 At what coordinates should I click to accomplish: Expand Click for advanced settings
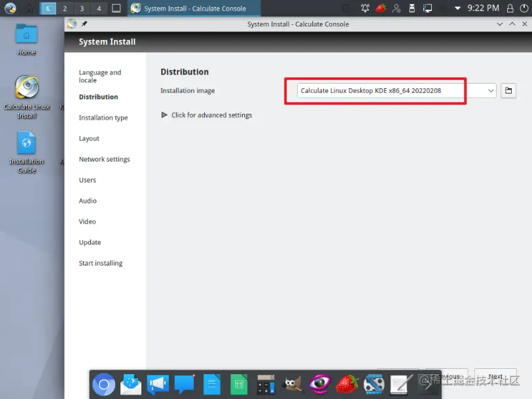pyautogui.click(x=206, y=115)
